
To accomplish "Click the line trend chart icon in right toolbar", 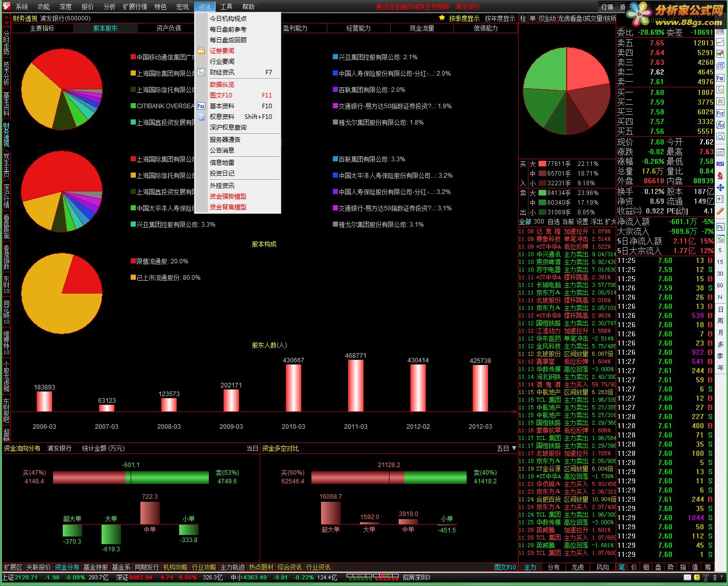I will click(720, 42).
